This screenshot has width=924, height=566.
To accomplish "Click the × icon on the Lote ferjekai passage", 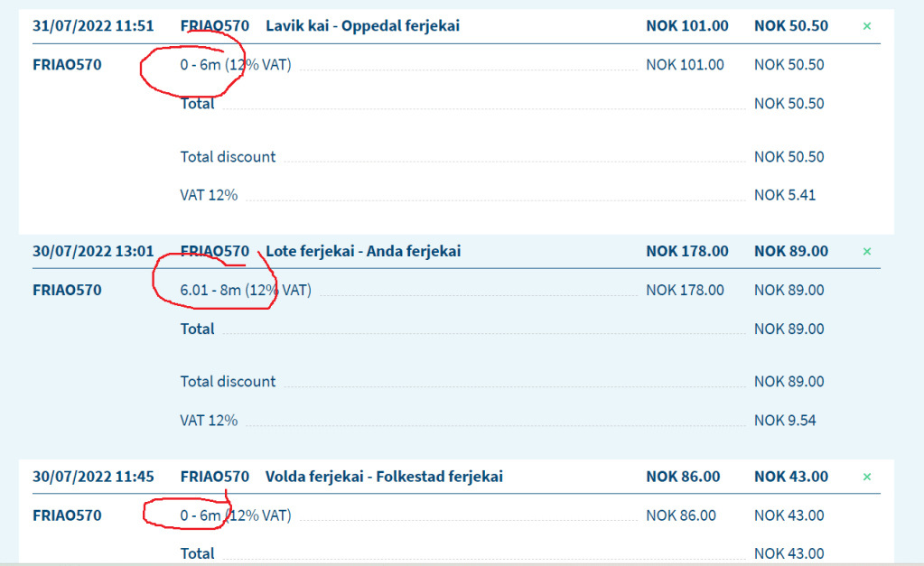I will click(x=867, y=251).
